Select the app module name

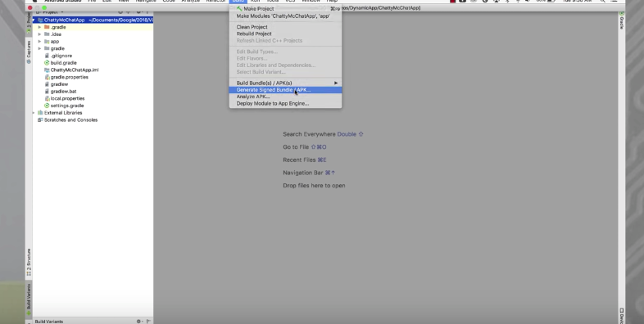pos(55,42)
